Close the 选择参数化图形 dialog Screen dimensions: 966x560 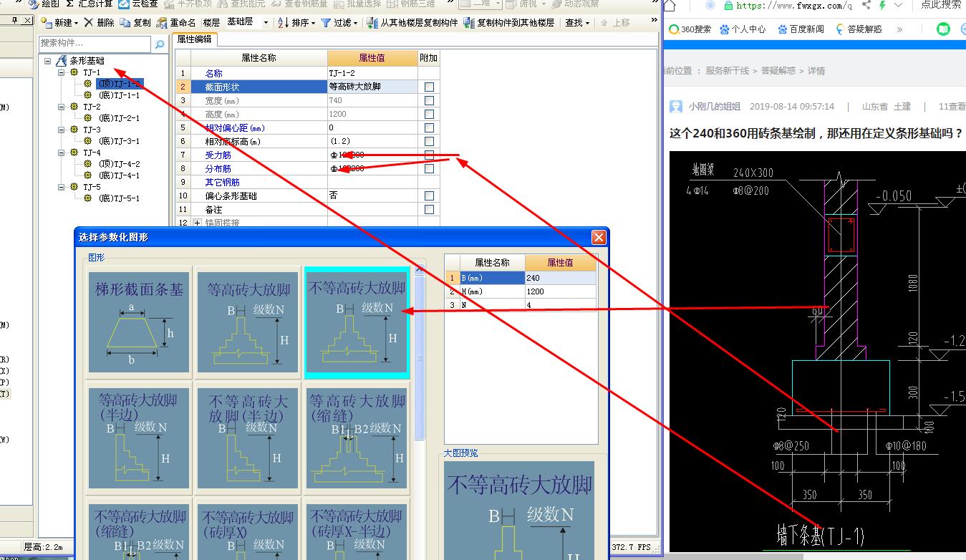(x=599, y=237)
